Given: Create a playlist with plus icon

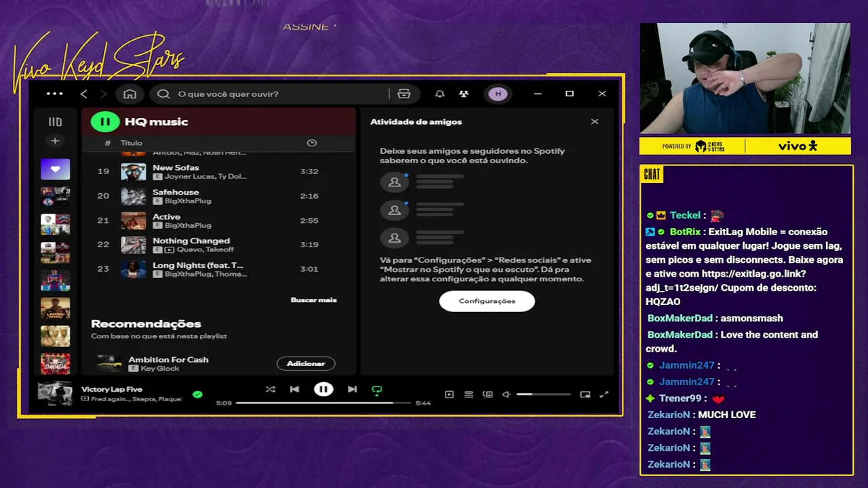Looking at the screenshot, I should (55, 141).
